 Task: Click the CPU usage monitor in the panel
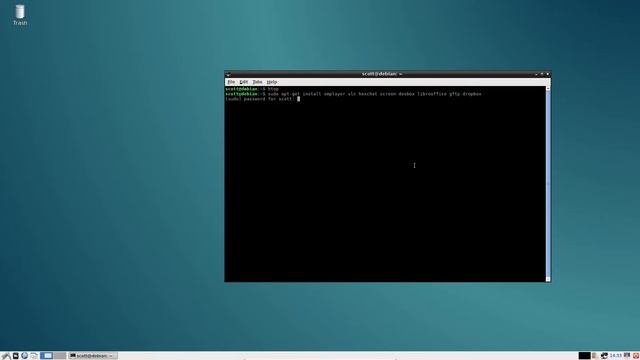584,356
